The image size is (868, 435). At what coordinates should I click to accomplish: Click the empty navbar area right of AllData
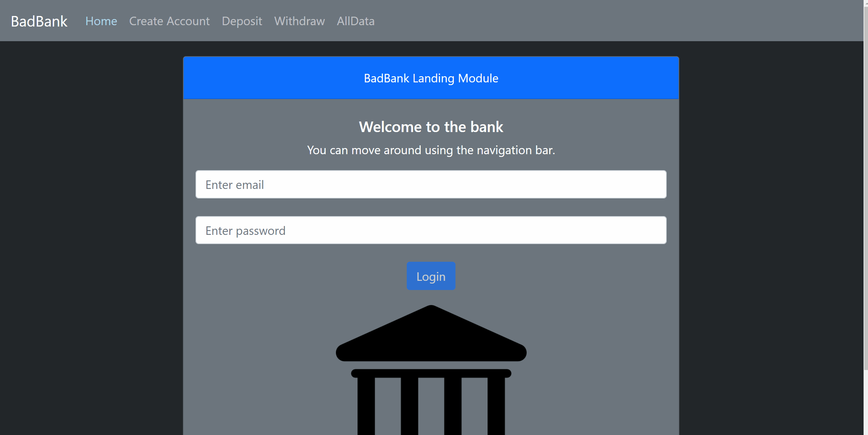[613, 21]
